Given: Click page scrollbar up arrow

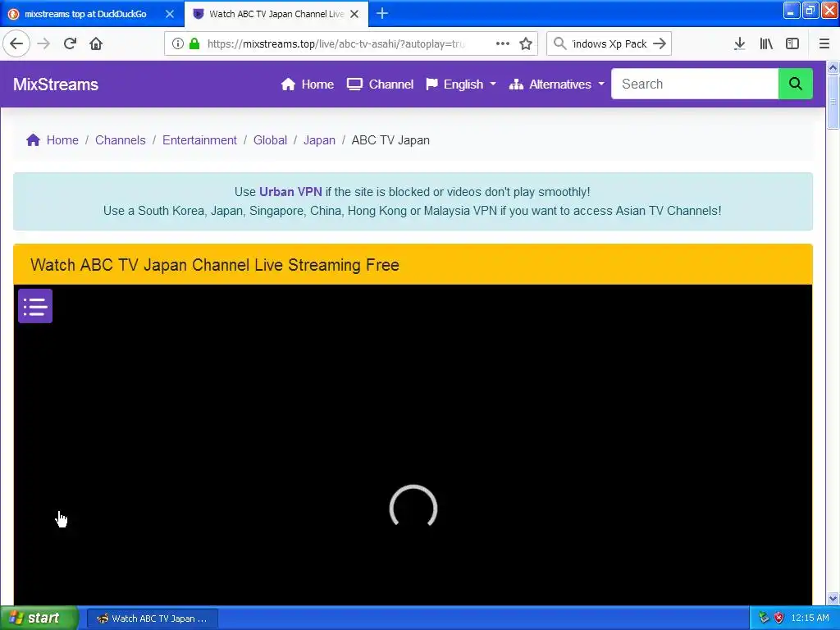Looking at the screenshot, I should tap(833, 67).
